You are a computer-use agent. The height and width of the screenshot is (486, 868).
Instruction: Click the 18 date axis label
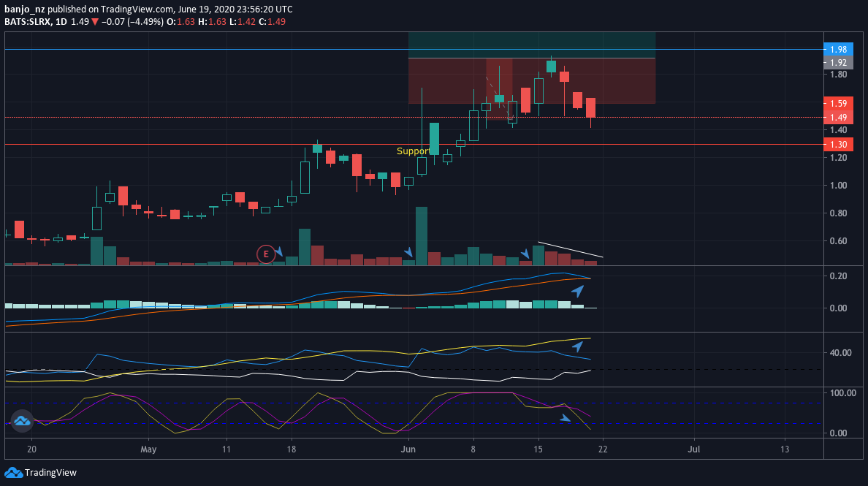pyautogui.click(x=292, y=449)
